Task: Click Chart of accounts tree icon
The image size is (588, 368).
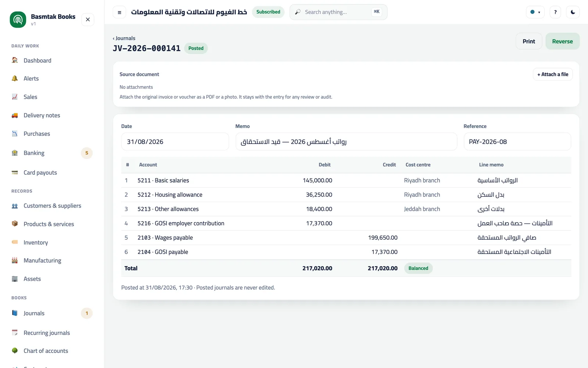Action: (x=15, y=351)
